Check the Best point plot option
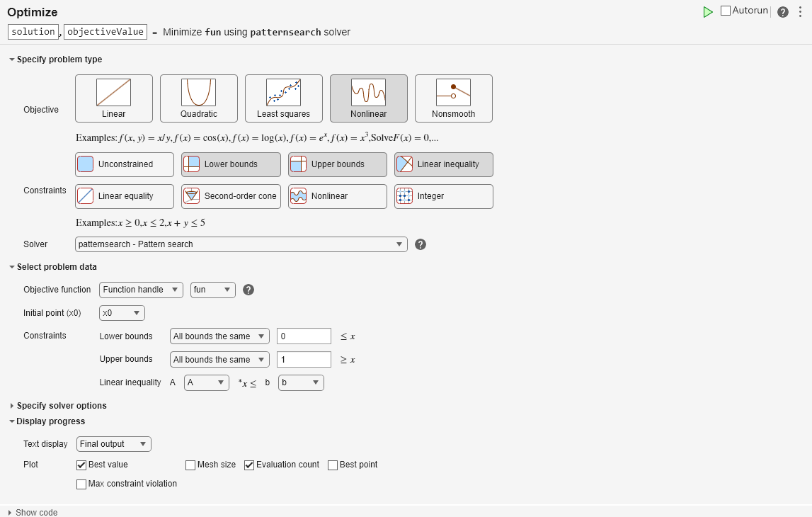The image size is (812, 517). [x=332, y=465]
